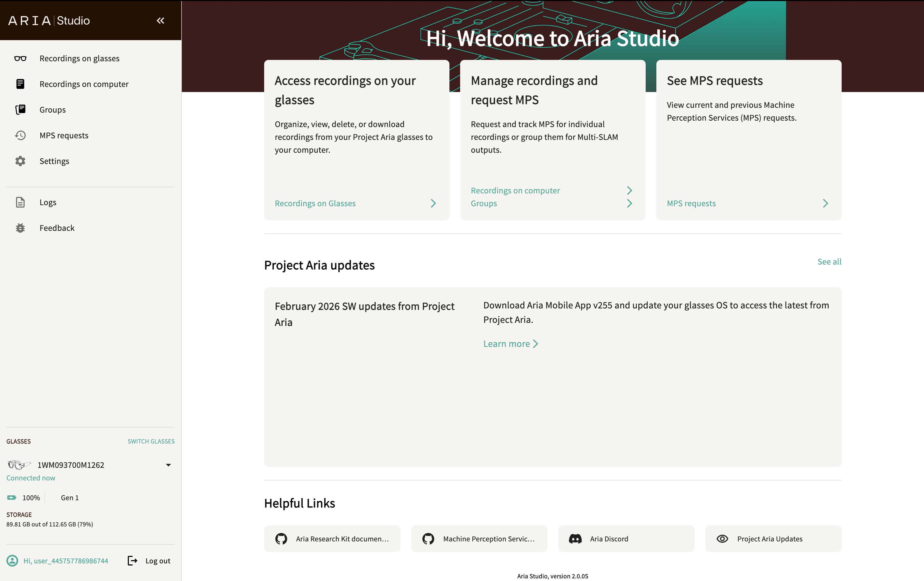Click chevron beside MPS requests card link
Screen dimensions: 924x581
(x=825, y=203)
